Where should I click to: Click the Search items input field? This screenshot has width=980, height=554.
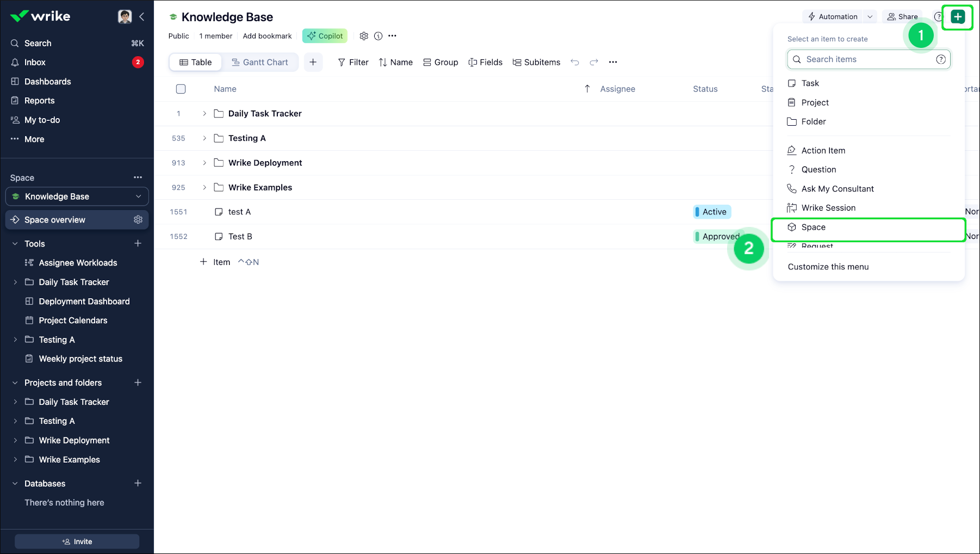pyautogui.click(x=869, y=59)
